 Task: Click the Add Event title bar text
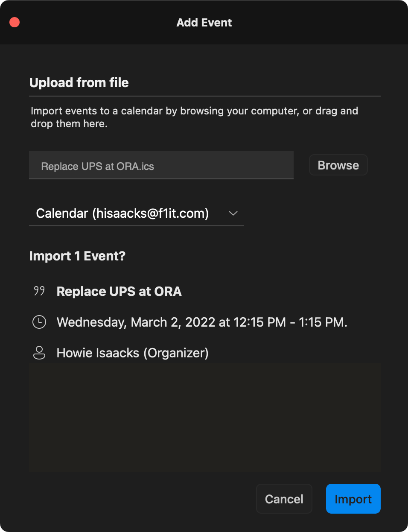204,23
